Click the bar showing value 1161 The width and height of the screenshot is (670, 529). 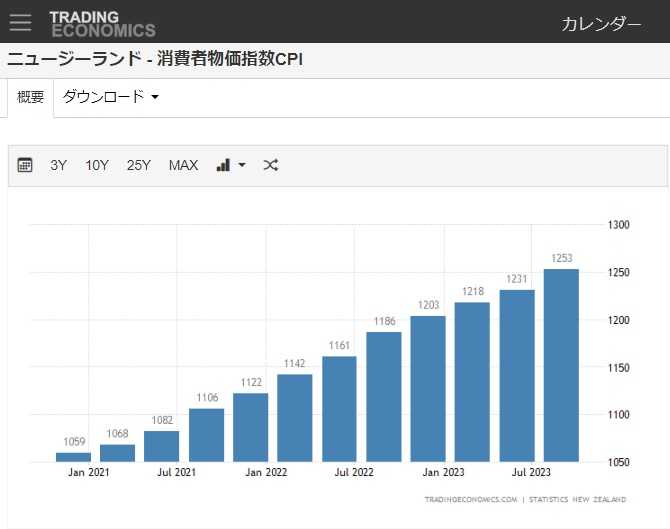click(x=339, y=409)
